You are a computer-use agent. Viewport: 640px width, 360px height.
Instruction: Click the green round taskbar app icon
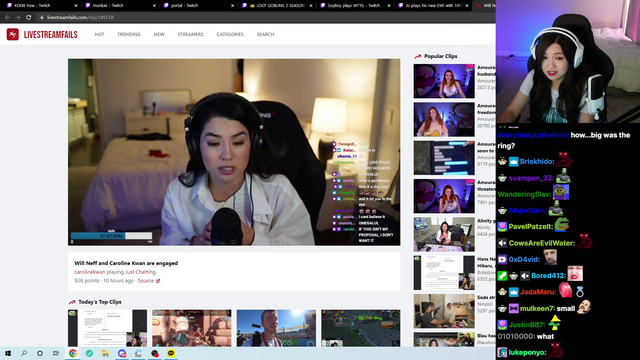click(89, 353)
